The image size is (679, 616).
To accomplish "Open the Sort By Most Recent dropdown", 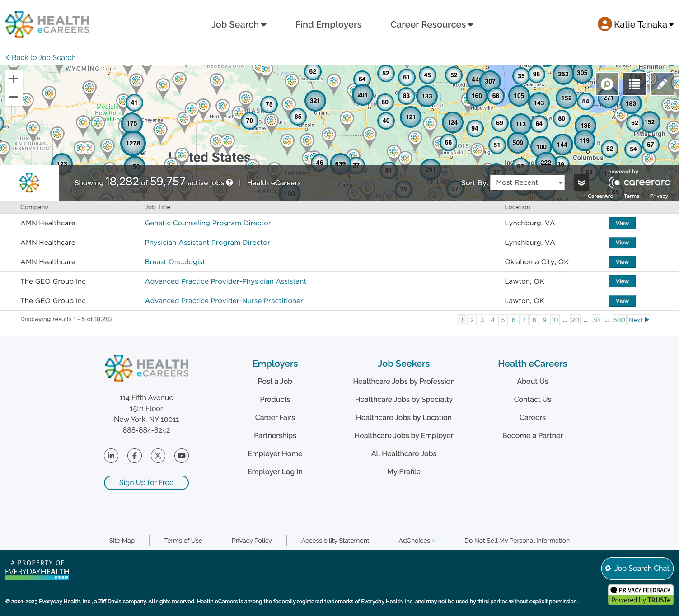I will pyautogui.click(x=528, y=182).
